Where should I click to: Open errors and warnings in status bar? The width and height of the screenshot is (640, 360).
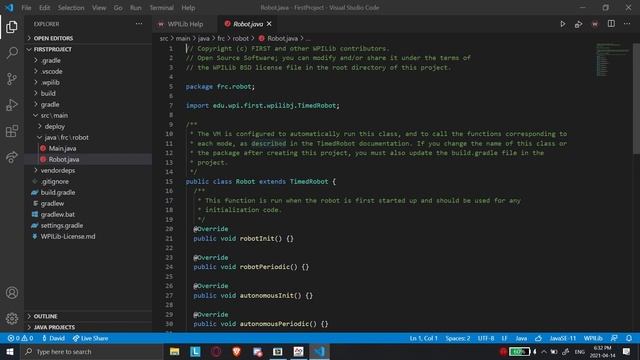[20, 338]
